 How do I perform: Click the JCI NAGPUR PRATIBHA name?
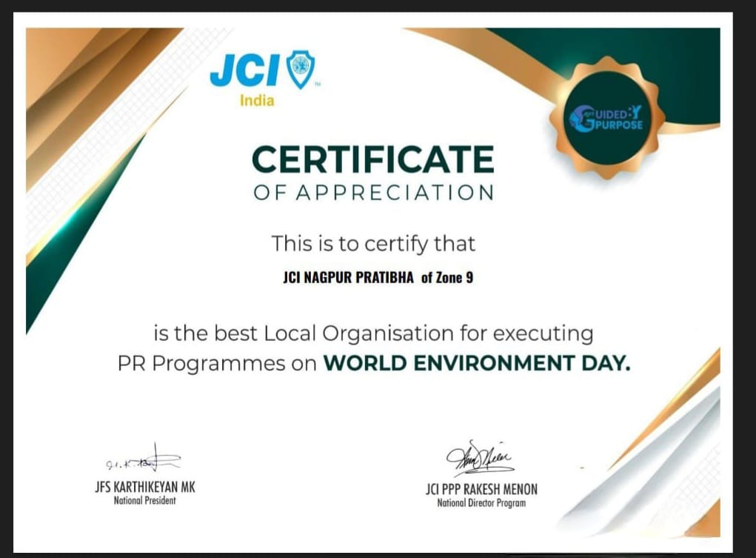pos(348,278)
